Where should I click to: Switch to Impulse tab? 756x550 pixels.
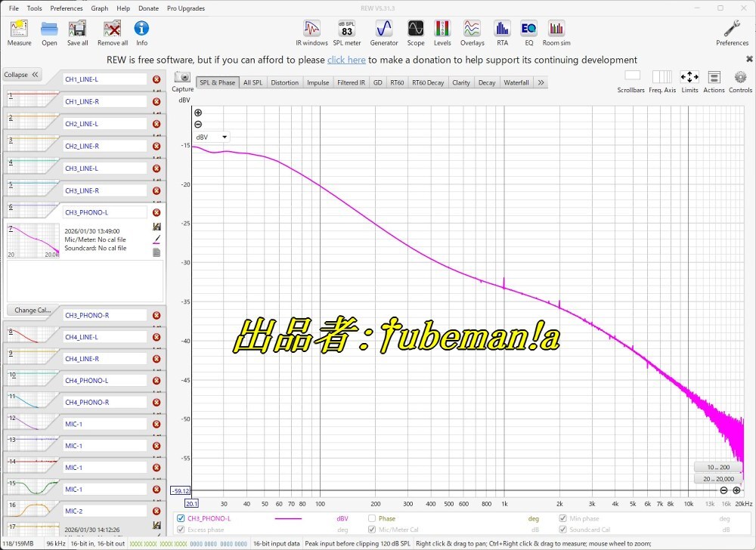(318, 82)
